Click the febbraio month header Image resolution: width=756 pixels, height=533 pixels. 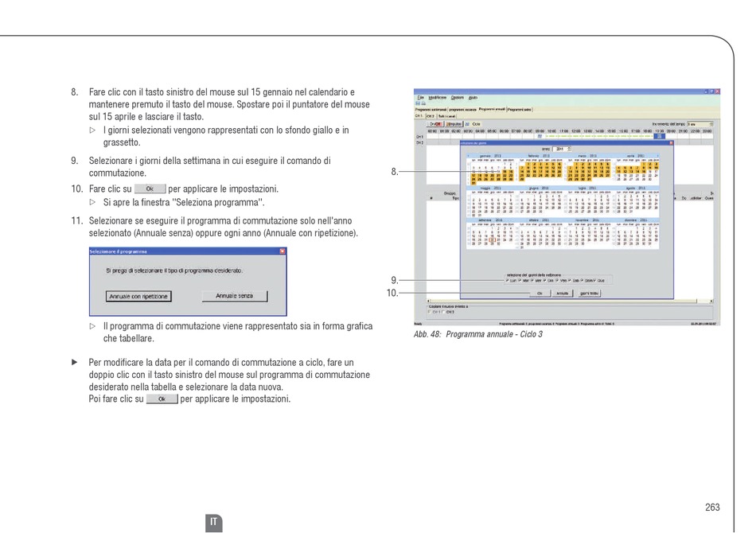539,156
